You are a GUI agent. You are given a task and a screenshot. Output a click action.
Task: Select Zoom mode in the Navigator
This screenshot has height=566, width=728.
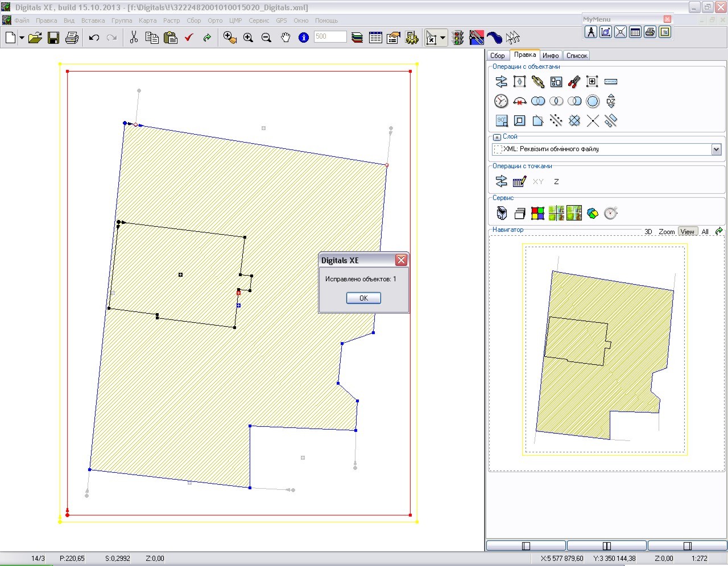click(667, 232)
